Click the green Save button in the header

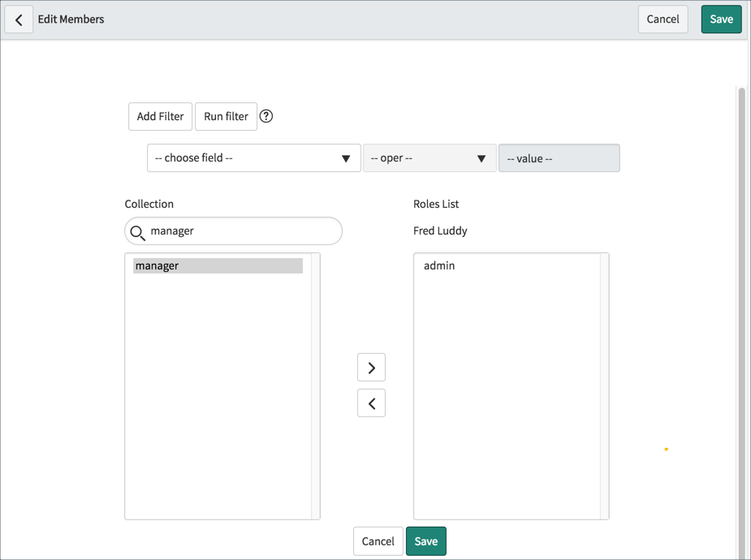[721, 19]
